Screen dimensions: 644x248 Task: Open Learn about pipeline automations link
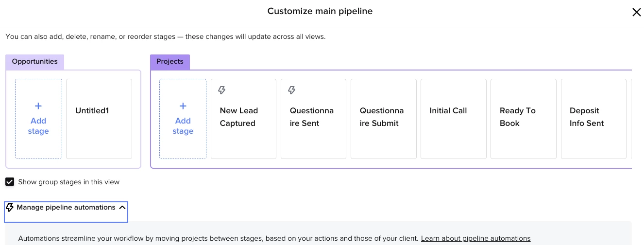point(475,238)
